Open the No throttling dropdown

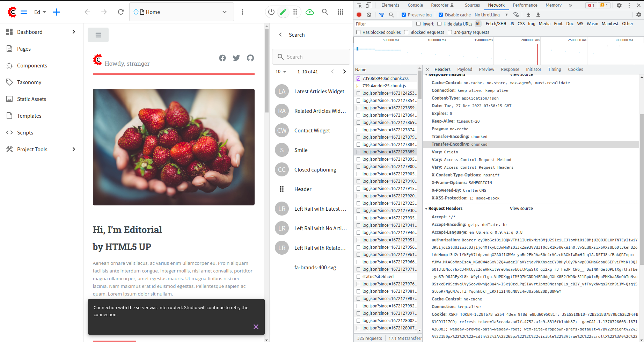(491, 15)
